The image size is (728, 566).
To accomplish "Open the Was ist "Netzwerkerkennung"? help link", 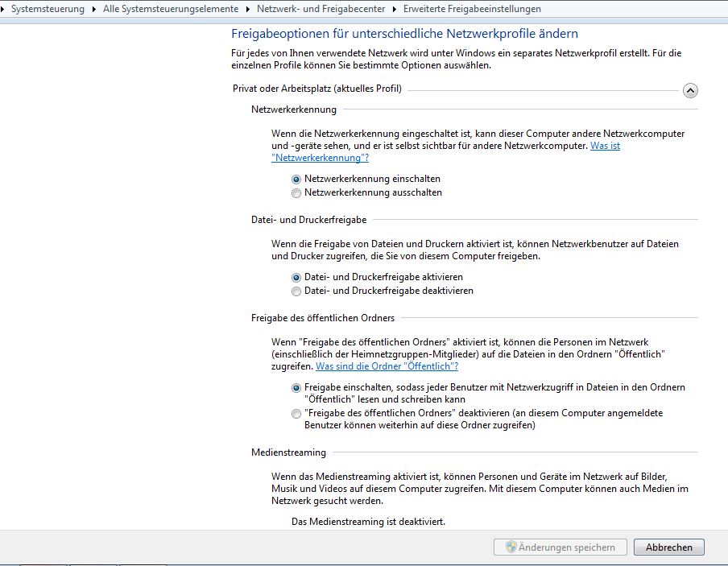I will (x=321, y=158).
